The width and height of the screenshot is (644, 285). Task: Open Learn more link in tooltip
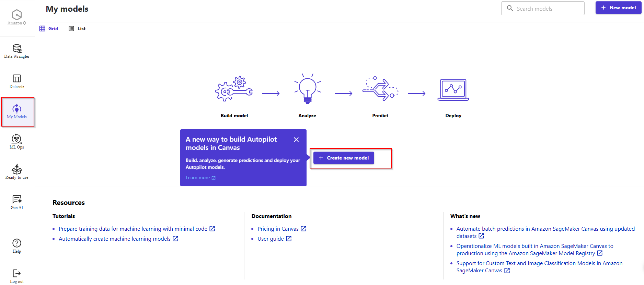point(200,178)
